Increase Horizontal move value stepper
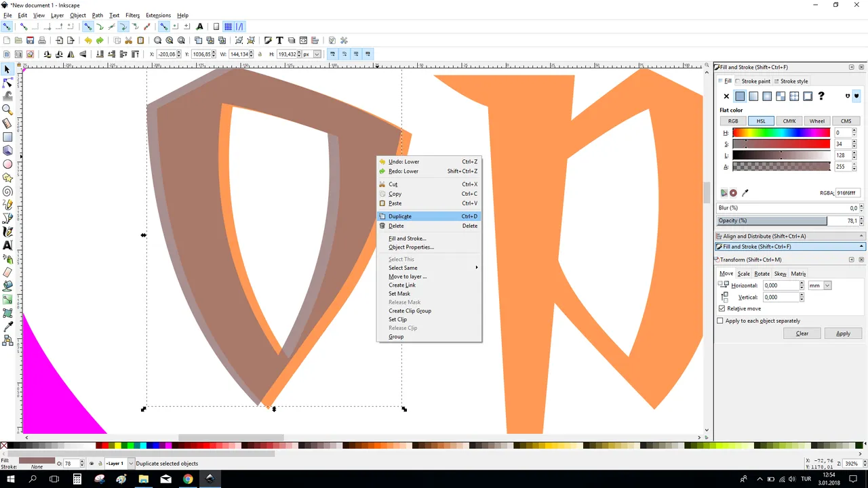This screenshot has width=868, height=488. point(802,283)
